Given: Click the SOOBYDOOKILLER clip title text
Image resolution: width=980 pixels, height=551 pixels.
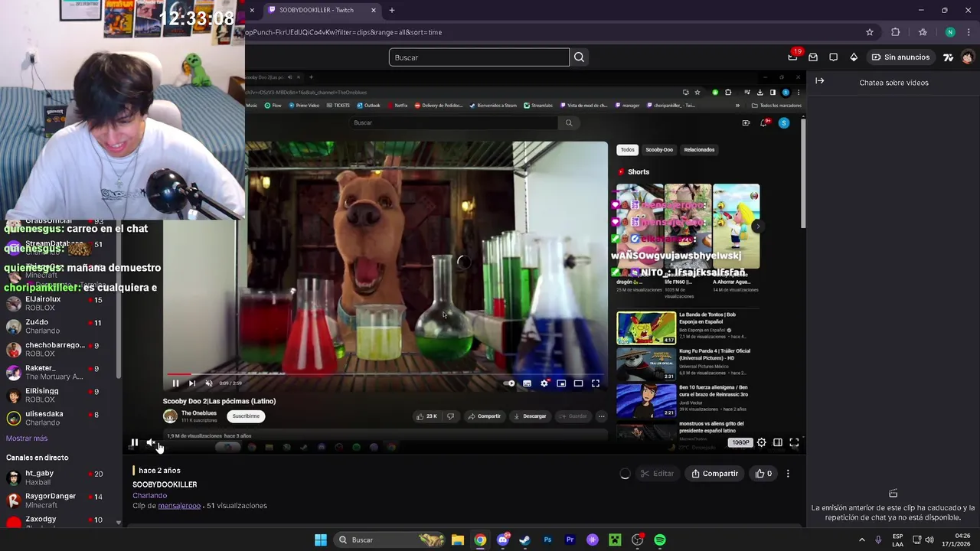Looking at the screenshot, I should click(165, 484).
